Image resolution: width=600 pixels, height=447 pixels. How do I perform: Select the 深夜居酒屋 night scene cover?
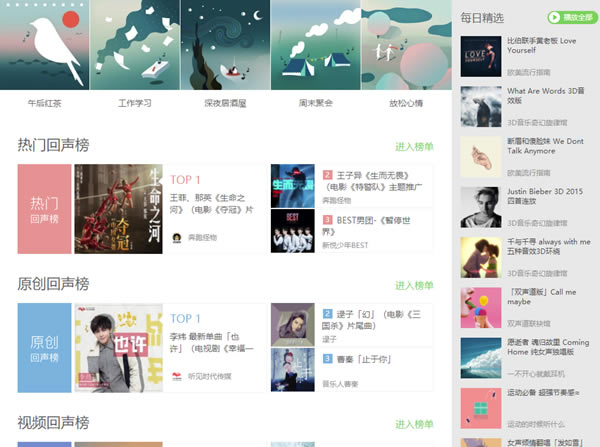click(x=225, y=45)
